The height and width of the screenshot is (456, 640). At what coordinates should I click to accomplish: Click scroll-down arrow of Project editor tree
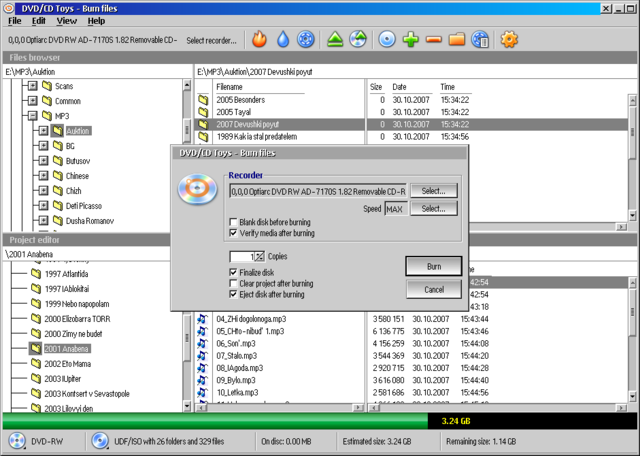click(x=187, y=406)
